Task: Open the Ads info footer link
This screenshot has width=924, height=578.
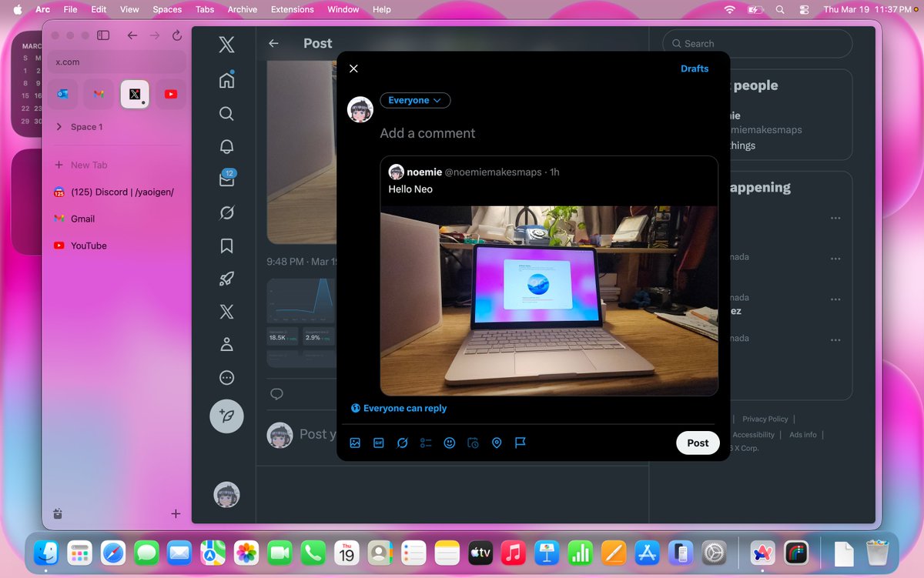Action: pos(803,435)
